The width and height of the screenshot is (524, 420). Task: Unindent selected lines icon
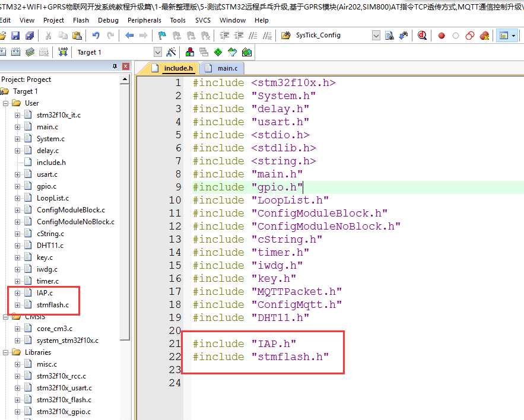[x=239, y=36]
